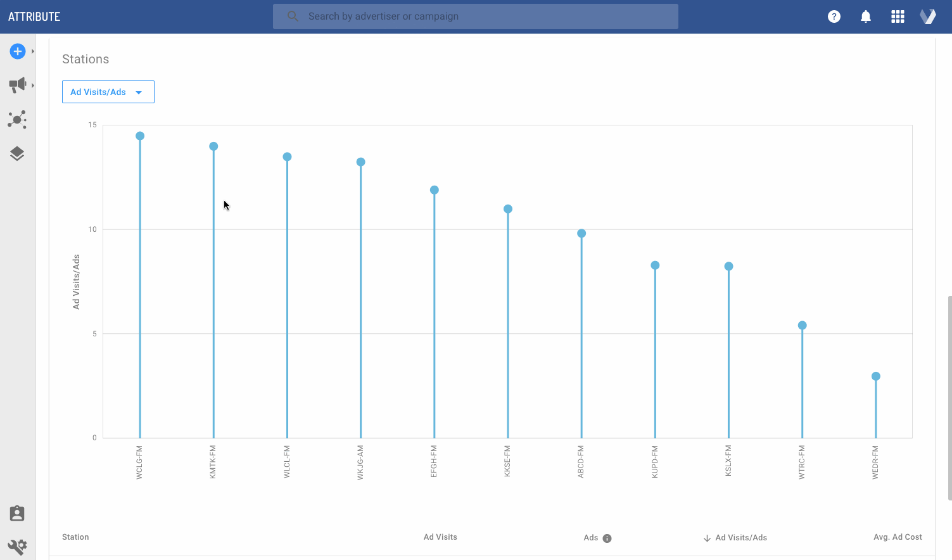Image resolution: width=952 pixels, height=560 pixels.
Task: View notifications bell icon
Action: tap(866, 16)
